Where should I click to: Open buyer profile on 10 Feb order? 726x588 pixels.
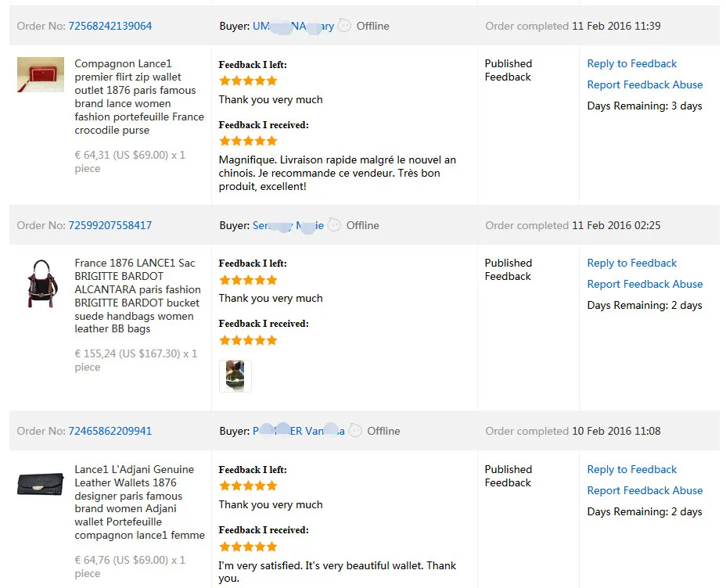pyautogui.click(x=298, y=431)
